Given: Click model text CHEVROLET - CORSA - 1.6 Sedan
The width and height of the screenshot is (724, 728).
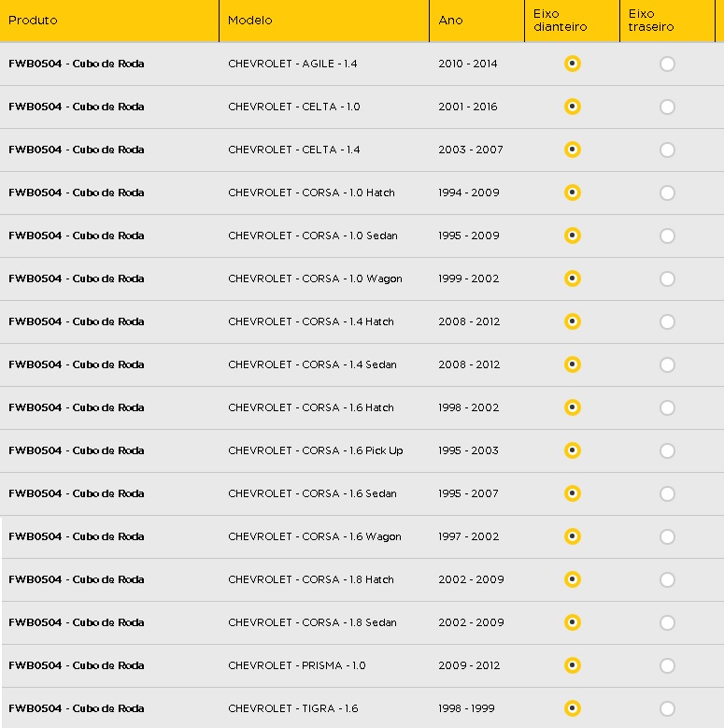Looking at the screenshot, I should 312,493.
